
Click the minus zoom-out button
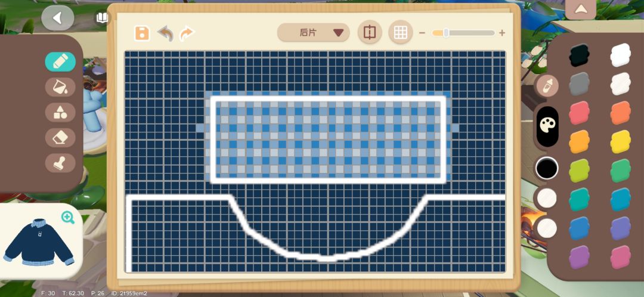(x=422, y=33)
